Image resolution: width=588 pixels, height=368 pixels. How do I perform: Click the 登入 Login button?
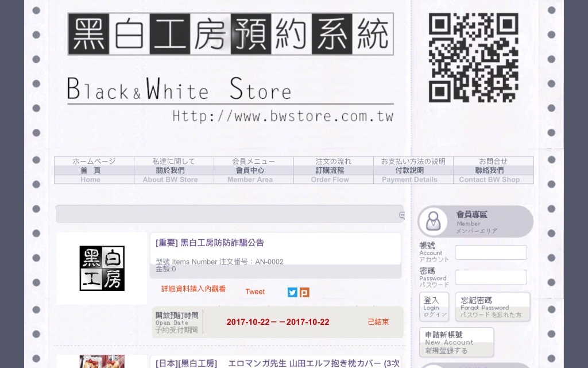(434, 307)
